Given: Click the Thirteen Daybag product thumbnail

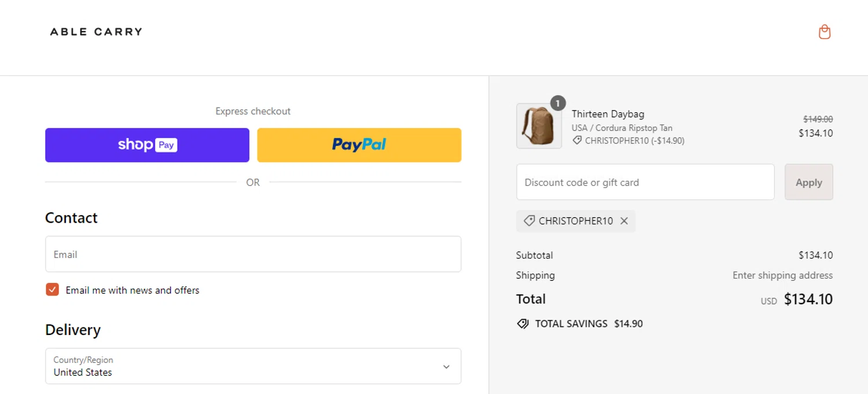Looking at the screenshot, I should 539,126.
